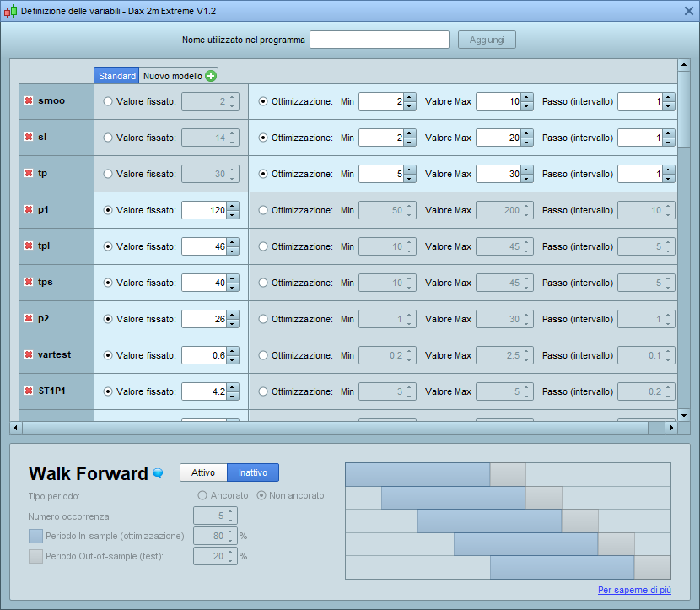700x610 pixels.
Task: Select Valore fissato radio for sl
Action: [108, 138]
